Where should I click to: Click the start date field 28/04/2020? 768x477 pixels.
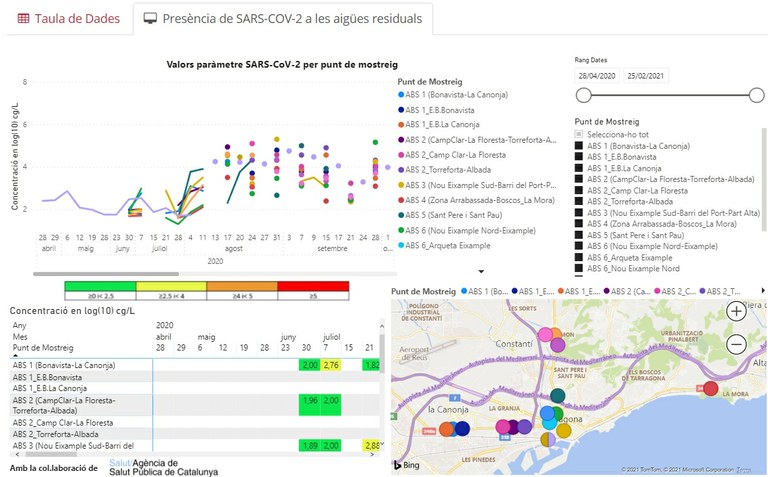[597, 76]
